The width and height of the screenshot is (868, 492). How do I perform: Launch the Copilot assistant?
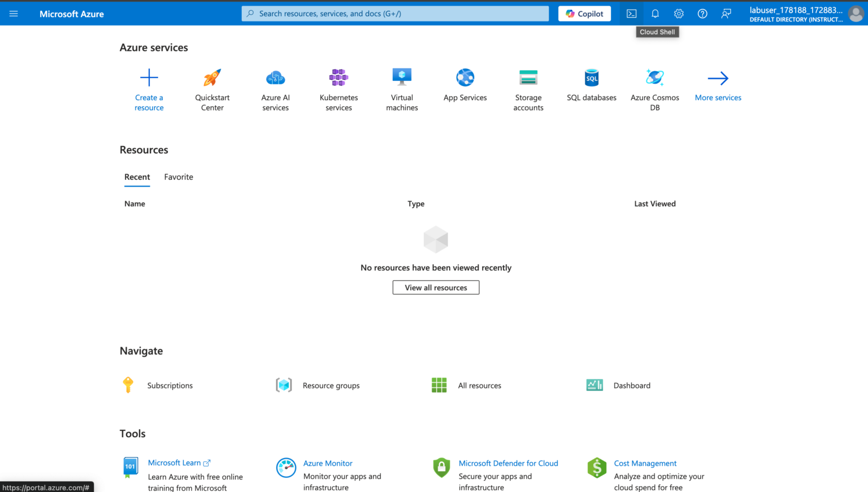(x=584, y=13)
